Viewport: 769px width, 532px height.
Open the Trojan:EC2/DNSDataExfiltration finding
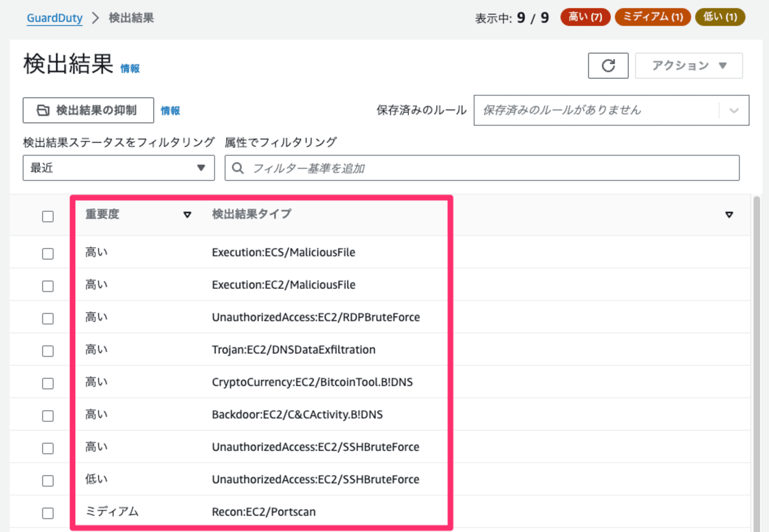293,350
